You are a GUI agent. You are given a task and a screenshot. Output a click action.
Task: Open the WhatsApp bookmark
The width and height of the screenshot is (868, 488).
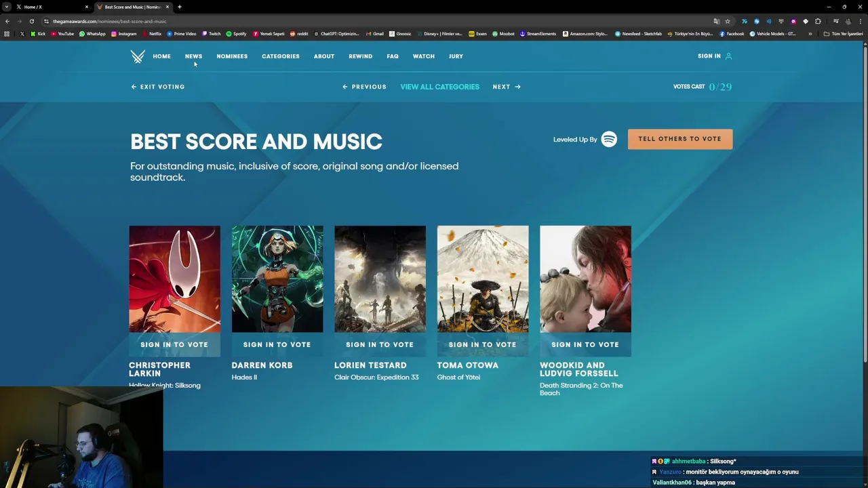92,34
